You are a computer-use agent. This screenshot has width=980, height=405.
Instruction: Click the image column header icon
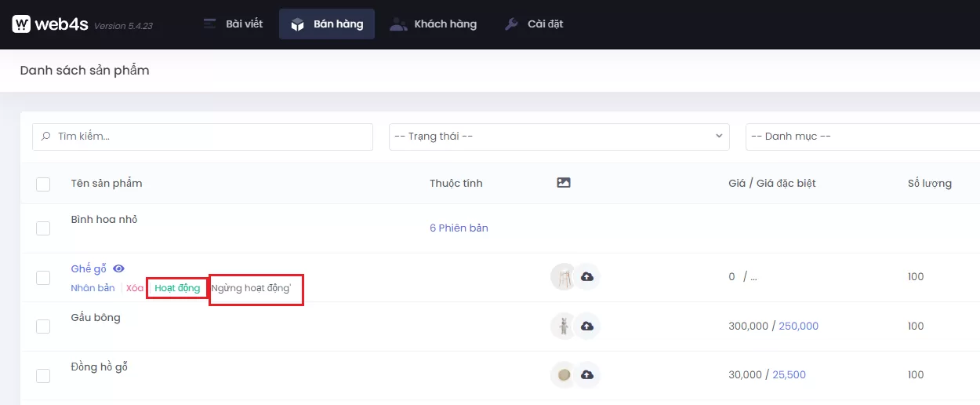click(x=563, y=183)
